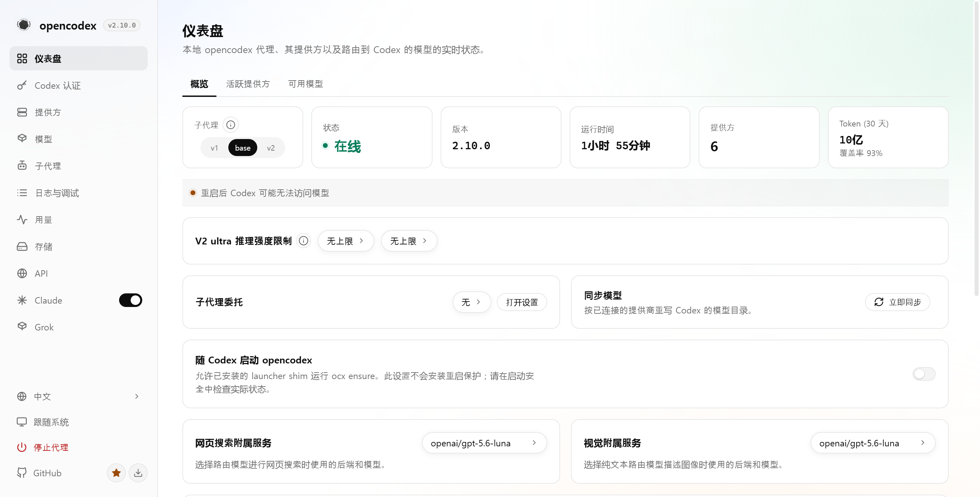
Task: Click the 10亿 token count value
Action: (x=851, y=139)
